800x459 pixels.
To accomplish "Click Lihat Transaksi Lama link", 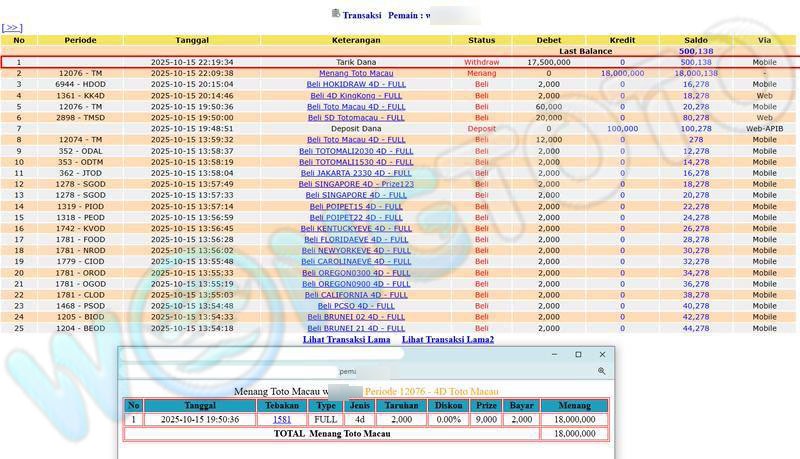I will pyautogui.click(x=346, y=340).
